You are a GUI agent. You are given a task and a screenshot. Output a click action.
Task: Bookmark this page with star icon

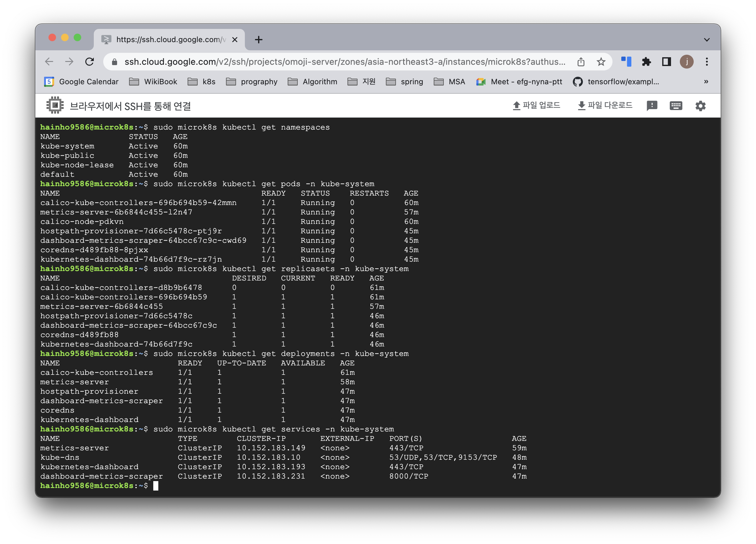pyautogui.click(x=601, y=62)
